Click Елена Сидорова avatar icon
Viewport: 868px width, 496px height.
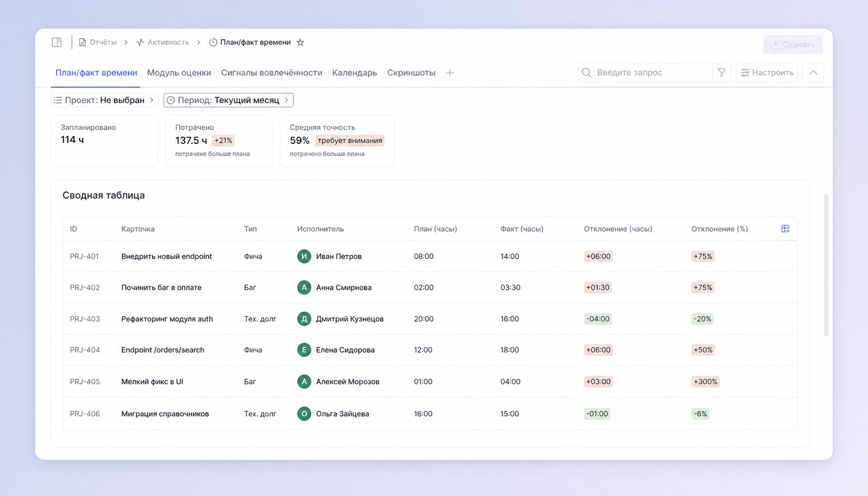tap(304, 350)
